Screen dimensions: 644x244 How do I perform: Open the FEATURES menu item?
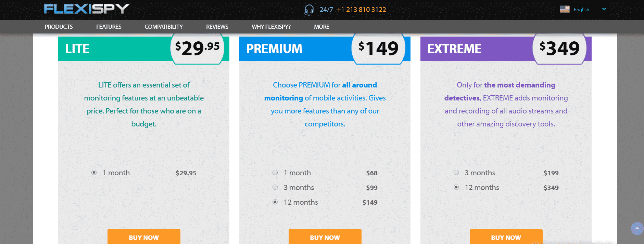[x=109, y=27]
